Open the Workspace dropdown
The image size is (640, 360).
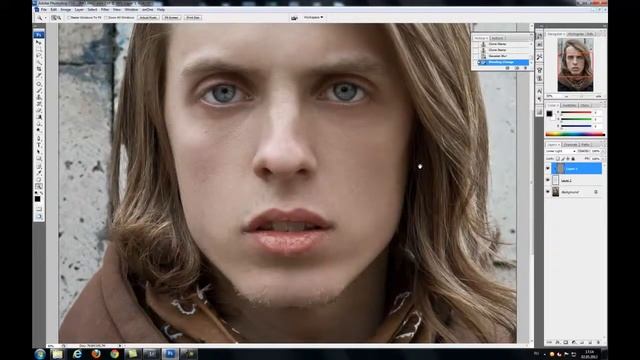pos(313,18)
